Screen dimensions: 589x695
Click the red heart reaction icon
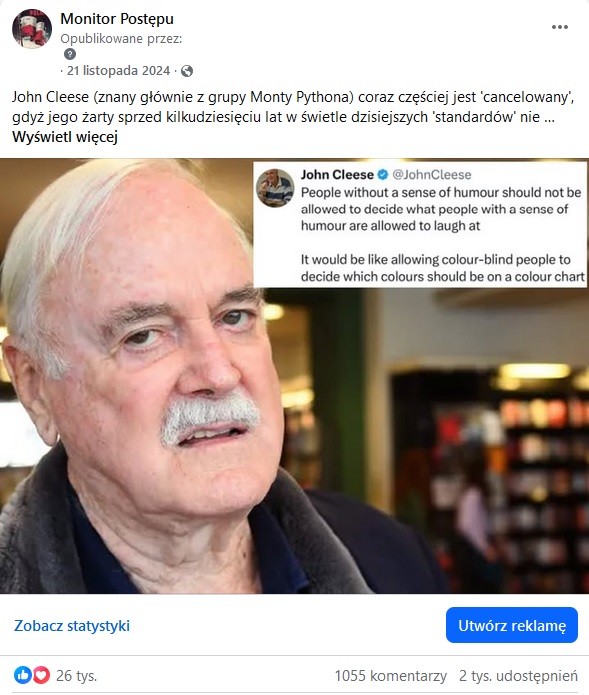tap(41, 675)
